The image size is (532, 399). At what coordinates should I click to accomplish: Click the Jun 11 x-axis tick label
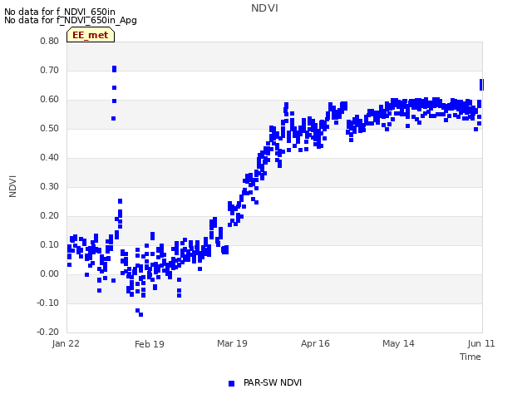[481, 343]
